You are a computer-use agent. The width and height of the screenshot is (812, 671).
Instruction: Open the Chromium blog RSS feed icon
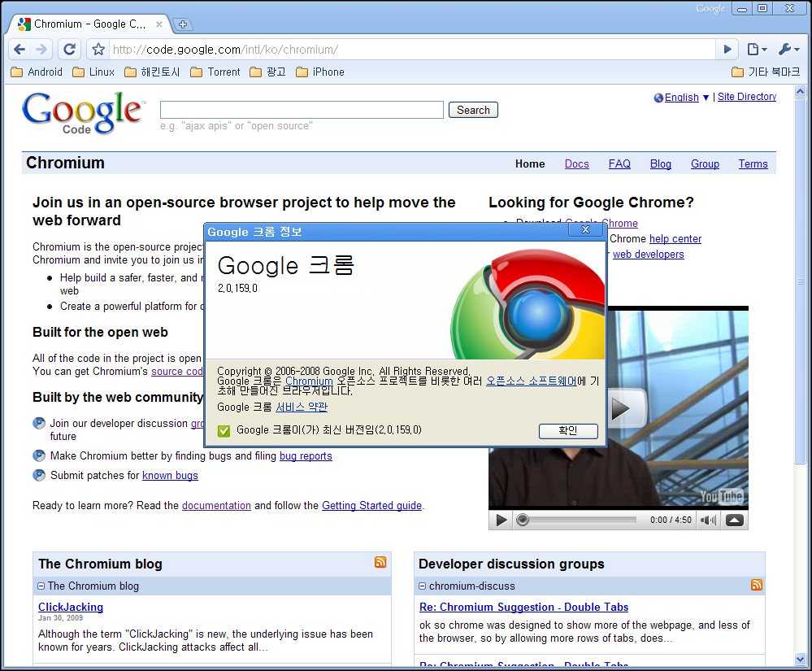pos(380,562)
